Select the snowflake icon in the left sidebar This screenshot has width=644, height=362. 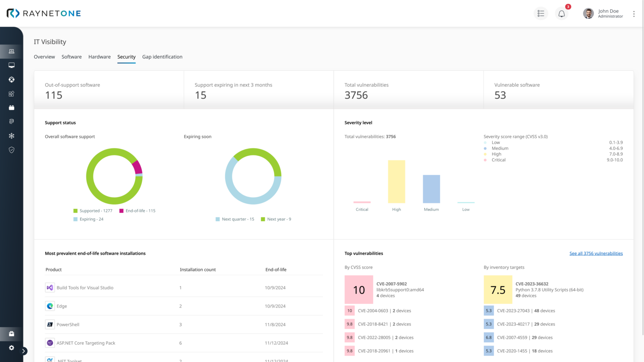pyautogui.click(x=11, y=135)
